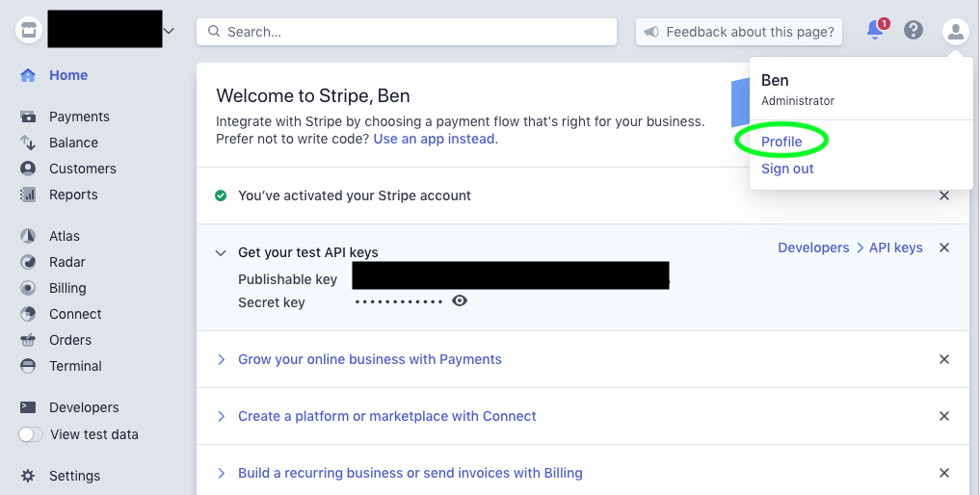Click the user avatar icon

click(955, 31)
